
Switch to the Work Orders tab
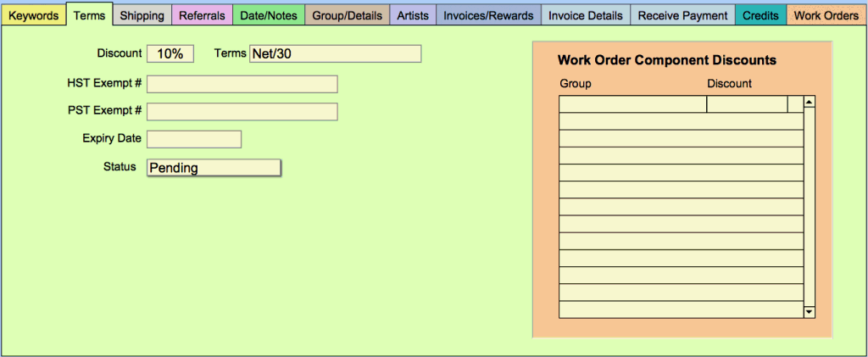pos(826,15)
